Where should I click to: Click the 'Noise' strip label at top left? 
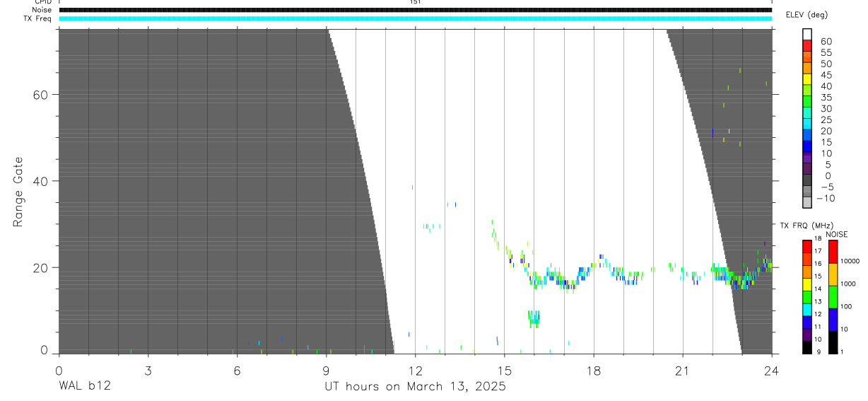(42, 10)
